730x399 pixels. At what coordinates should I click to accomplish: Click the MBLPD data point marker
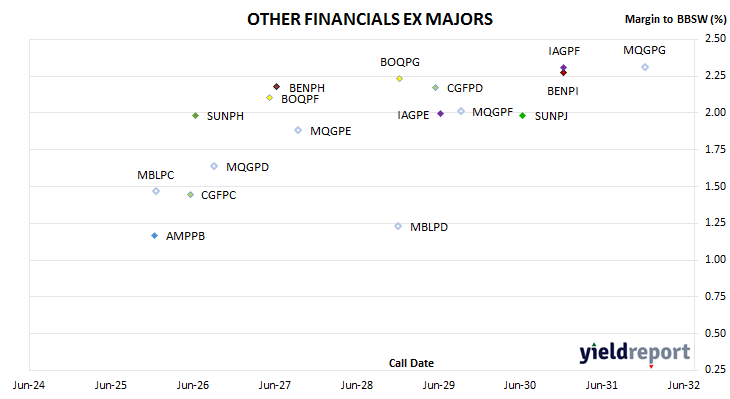[398, 226]
